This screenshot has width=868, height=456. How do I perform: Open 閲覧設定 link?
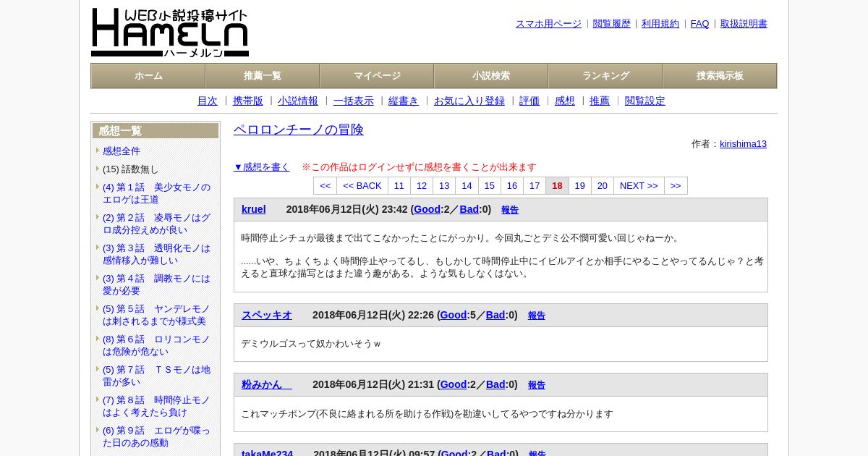[x=645, y=101]
